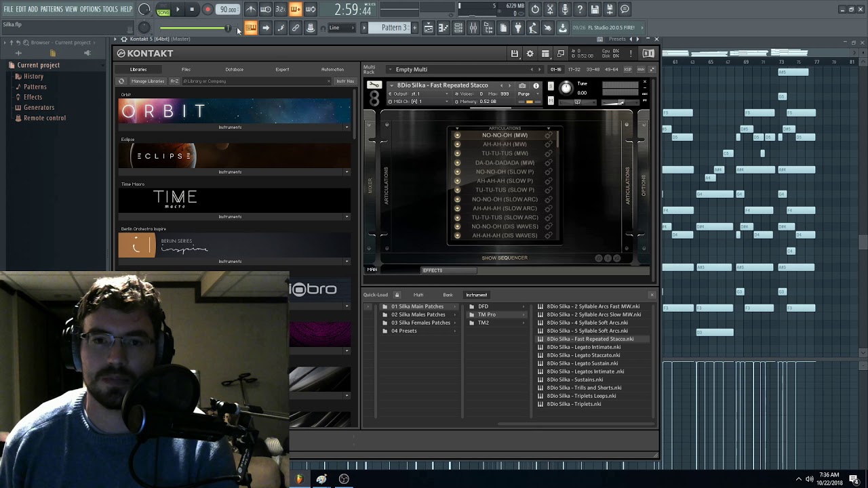
Task: Stop playback in the FL Studio transport
Action: point(192,9)
